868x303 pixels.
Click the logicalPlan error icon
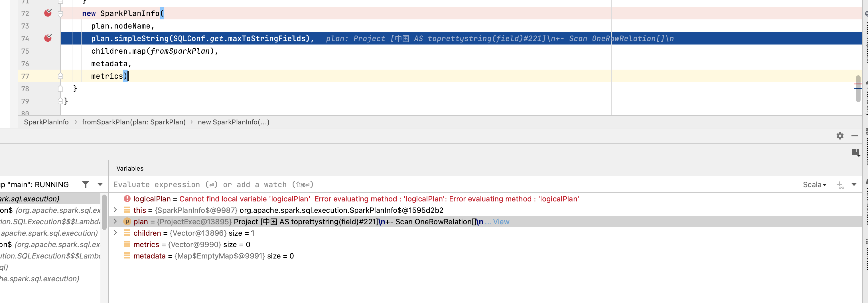[127, 199]
